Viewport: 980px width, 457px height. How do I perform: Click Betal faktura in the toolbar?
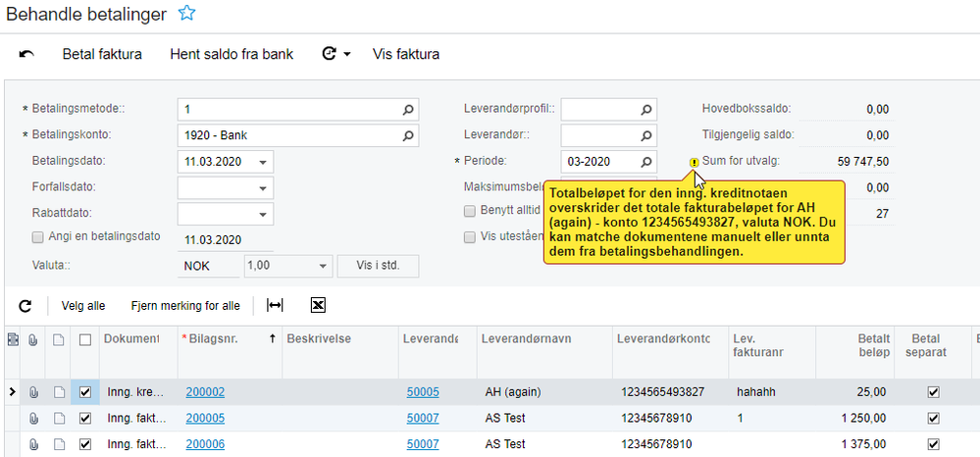[x=102, y=55]
